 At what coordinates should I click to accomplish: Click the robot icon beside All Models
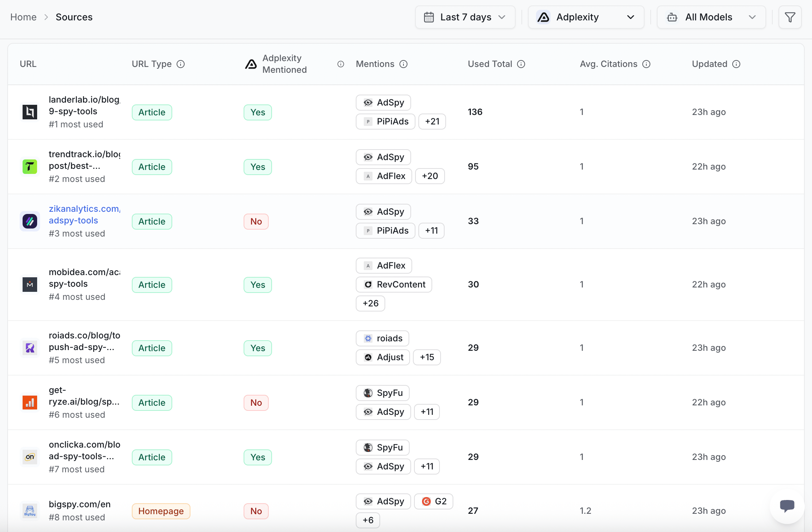click(x=672, y=17)
